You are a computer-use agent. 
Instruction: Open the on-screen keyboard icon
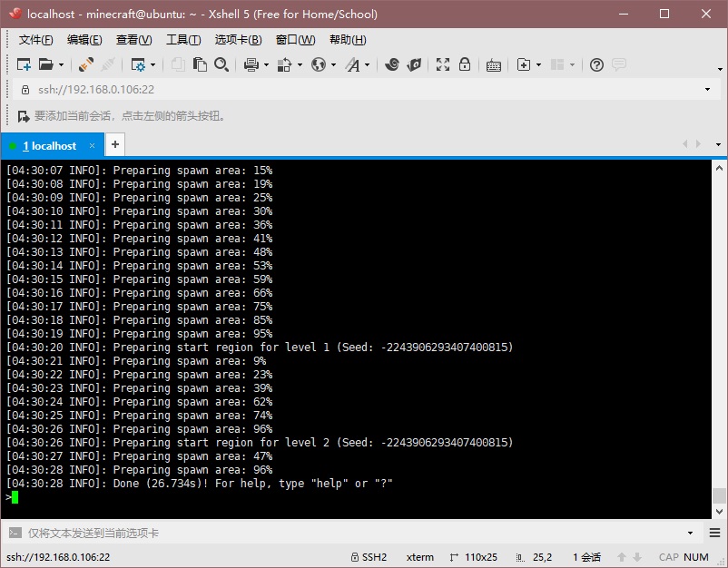pos(493,65)
